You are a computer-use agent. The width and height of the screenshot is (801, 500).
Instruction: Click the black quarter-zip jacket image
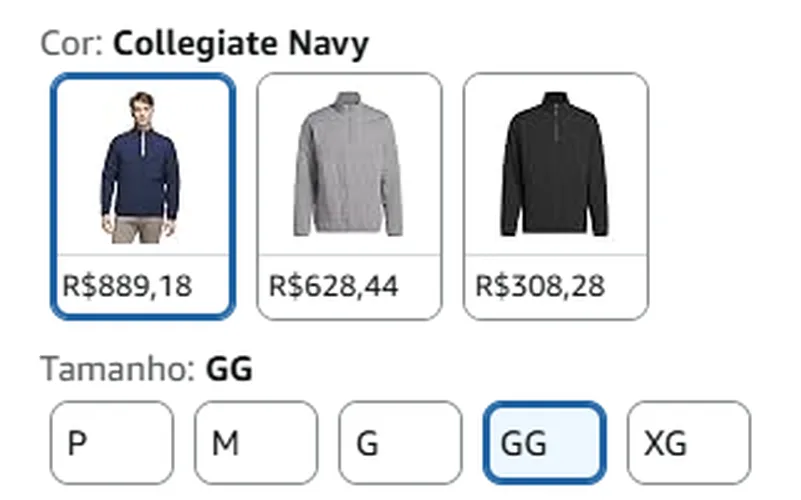555,164
